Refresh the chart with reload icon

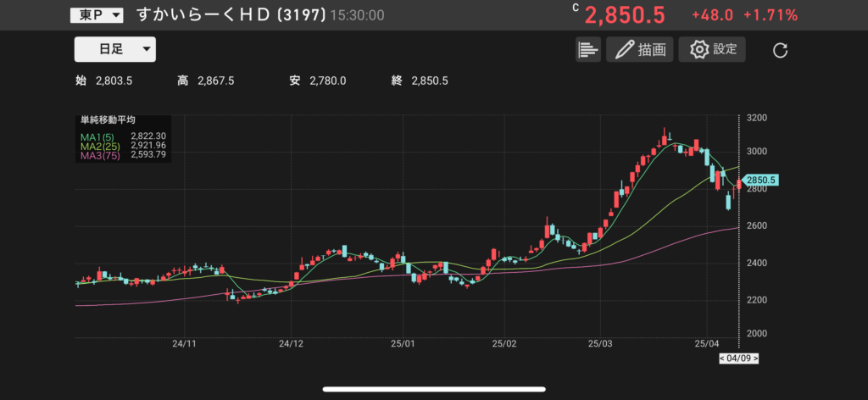point(781,51)
